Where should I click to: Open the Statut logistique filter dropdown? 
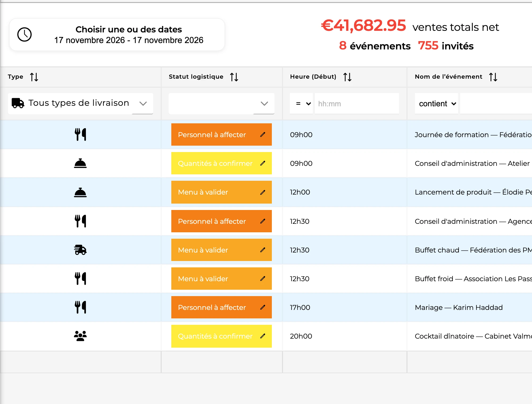click(222, 103)
